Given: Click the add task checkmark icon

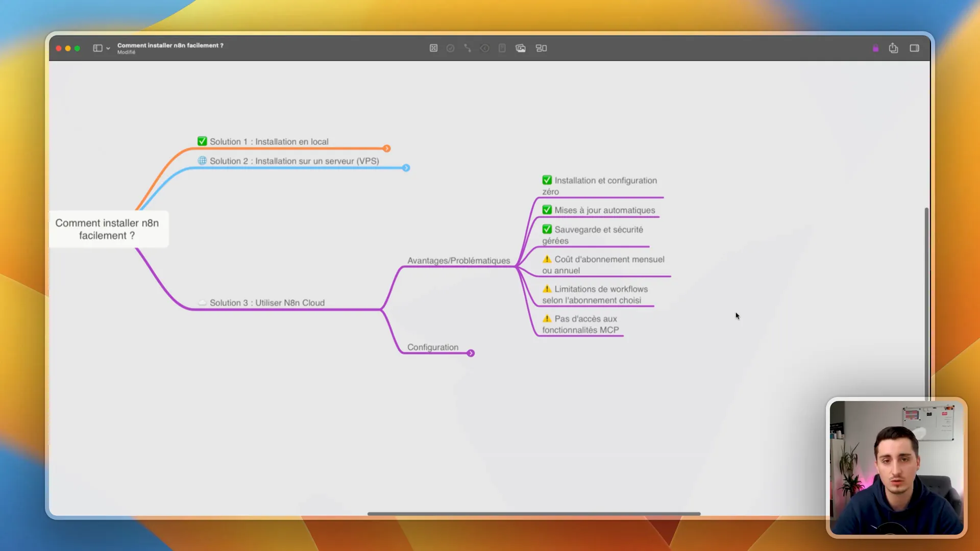Looking at the screenshot, I should (450, 48).
